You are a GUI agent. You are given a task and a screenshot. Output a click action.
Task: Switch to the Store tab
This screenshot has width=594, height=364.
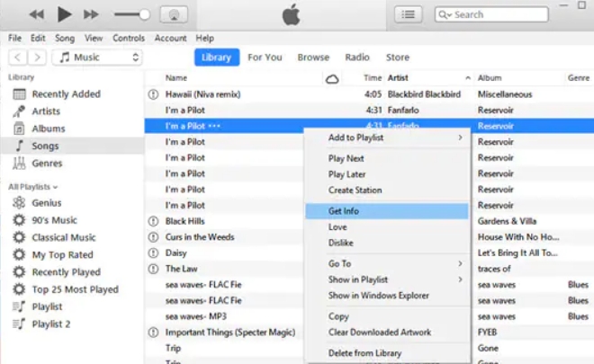(x=398, y=58)
